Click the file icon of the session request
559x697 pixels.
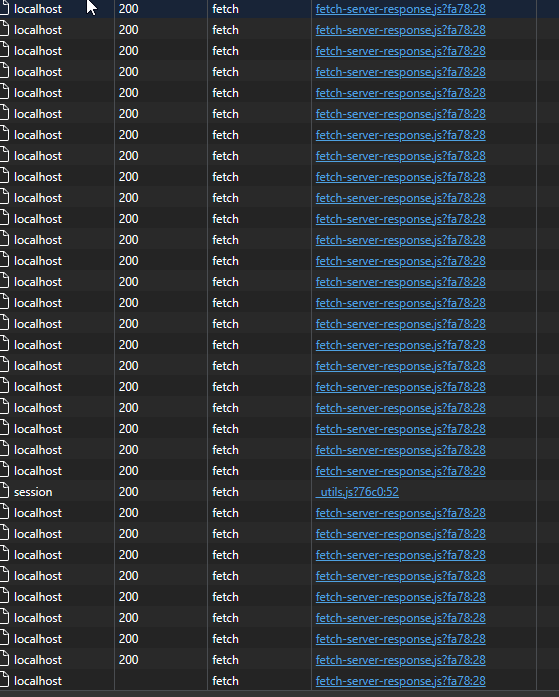pos(4,492)
